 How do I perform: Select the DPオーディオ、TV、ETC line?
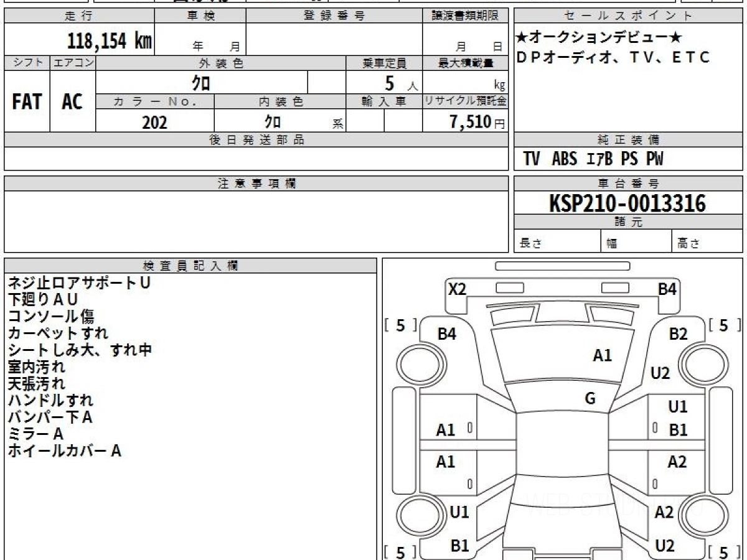613,57
